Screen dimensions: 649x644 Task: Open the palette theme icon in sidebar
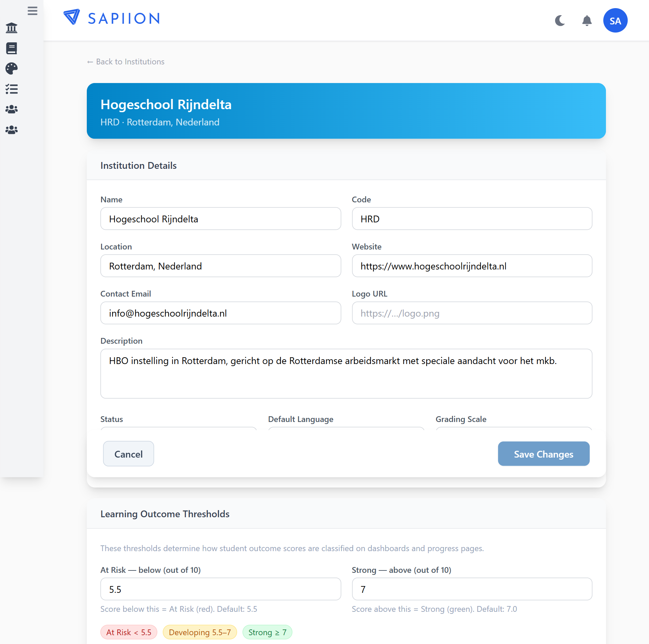(12, 68)
